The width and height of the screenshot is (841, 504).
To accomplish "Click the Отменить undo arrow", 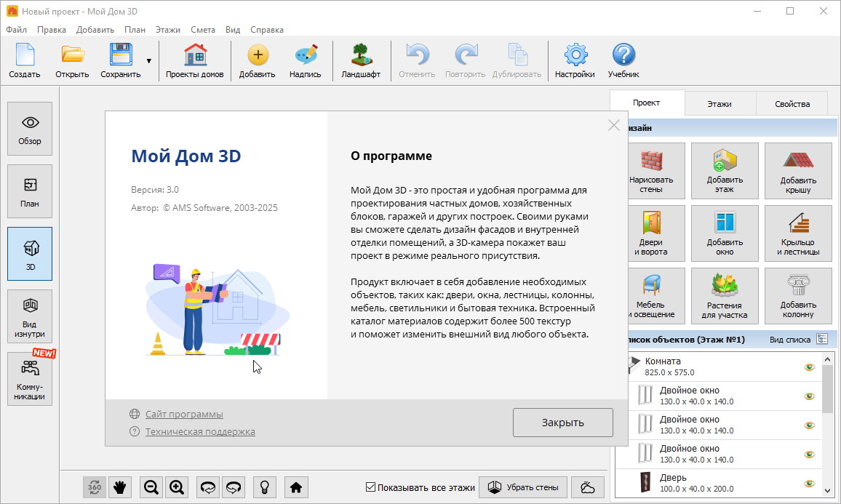I will [417, 61].
